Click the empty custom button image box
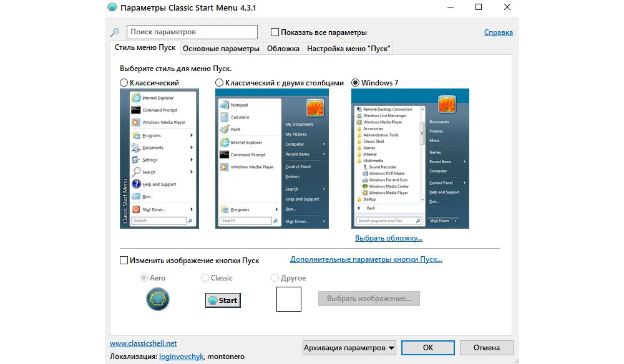The image size is (624, 364). tap(289, 299)
